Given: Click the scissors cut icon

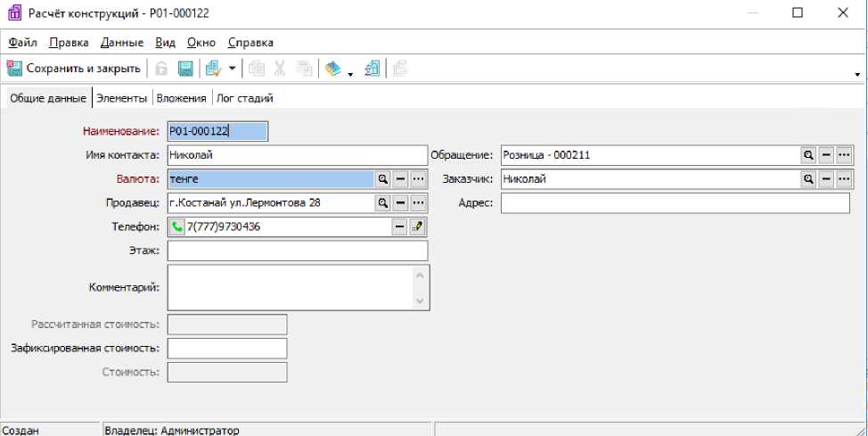Looking at the screenshot, I should click(x=280, y=69).
